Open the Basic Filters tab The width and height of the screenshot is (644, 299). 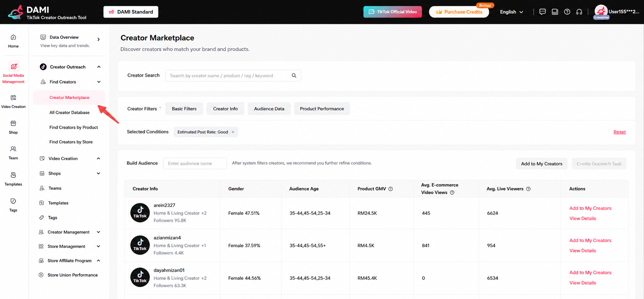click(x=184, y=109)
